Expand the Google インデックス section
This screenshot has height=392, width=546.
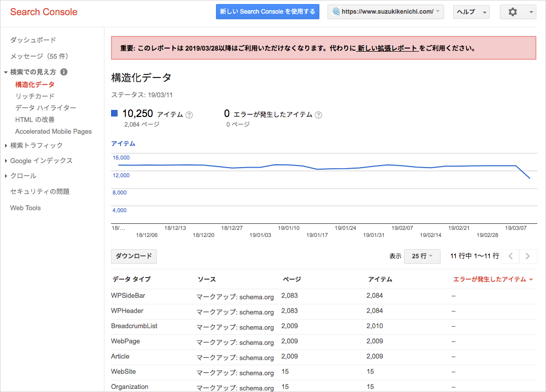tap(6, 161)
